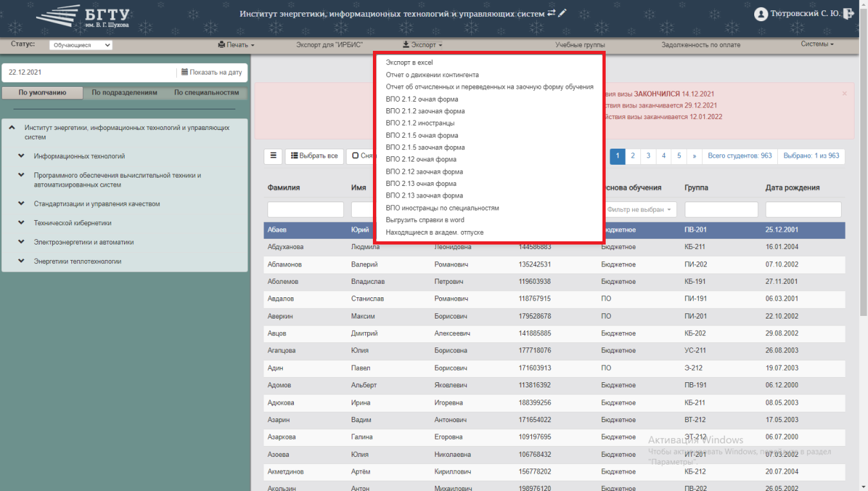The width and height of the screenshot is (868, 491).
Task: Click the БГТУ logo in header
Action: point(82,17)
